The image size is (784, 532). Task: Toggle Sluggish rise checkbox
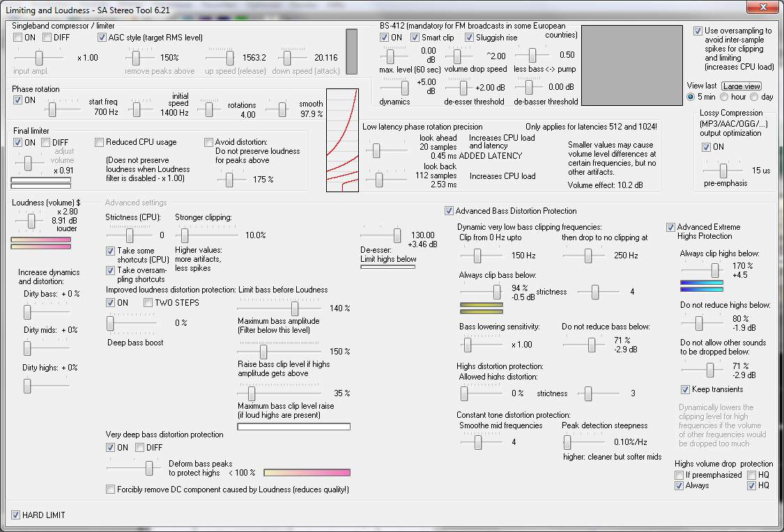(x=469, y=38)
